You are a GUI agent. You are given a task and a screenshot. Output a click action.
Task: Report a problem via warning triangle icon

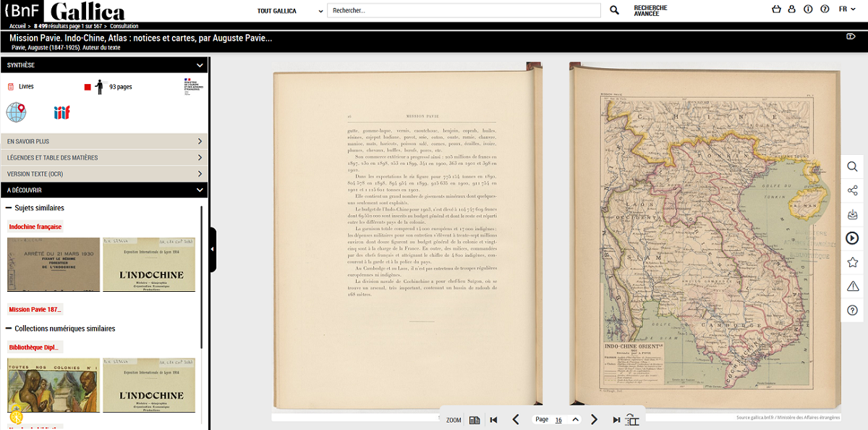[852, 286]
